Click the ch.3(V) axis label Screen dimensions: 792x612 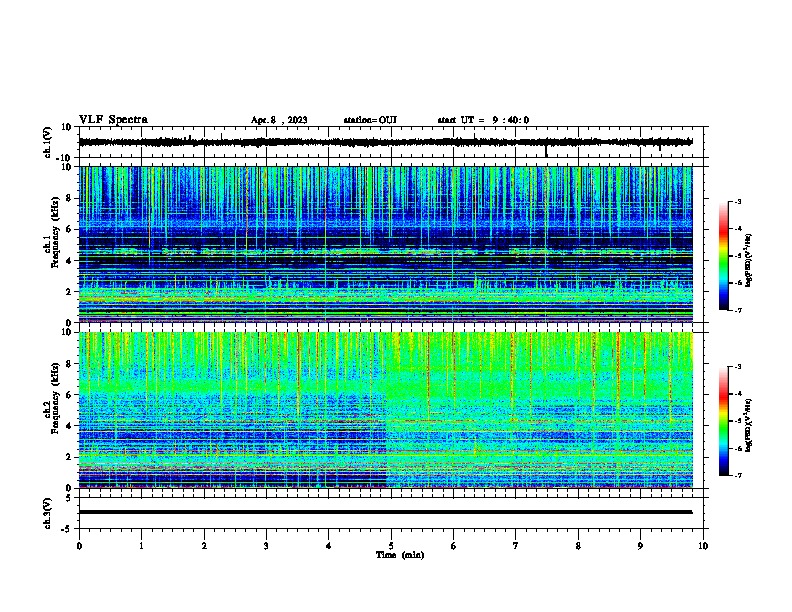click(48, 513)
